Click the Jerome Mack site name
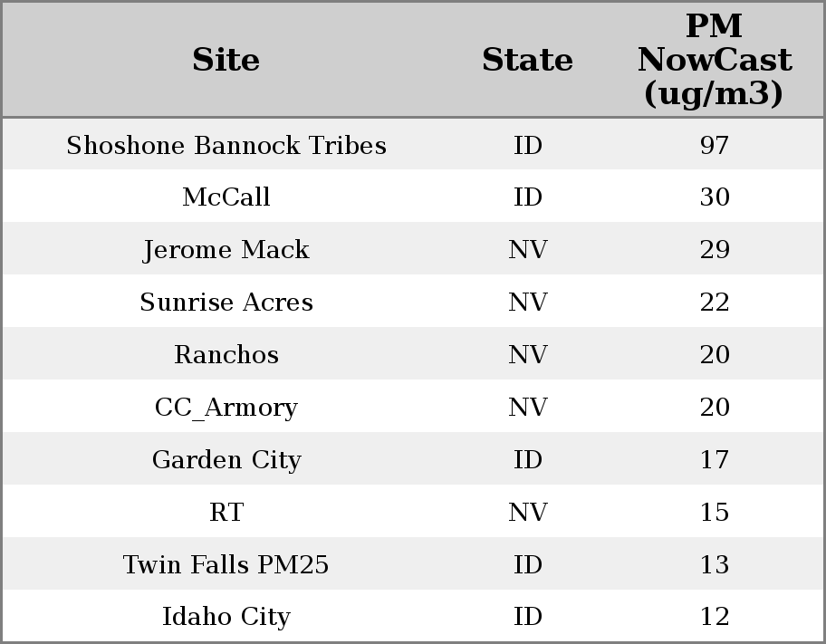Image resolution: width=826 pixels, height=644 pixels. click(x=226, y=250)
